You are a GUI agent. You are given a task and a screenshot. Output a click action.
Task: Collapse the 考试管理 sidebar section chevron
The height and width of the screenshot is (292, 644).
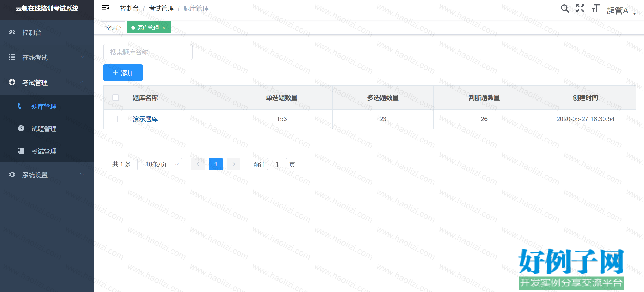coord(82,82)
